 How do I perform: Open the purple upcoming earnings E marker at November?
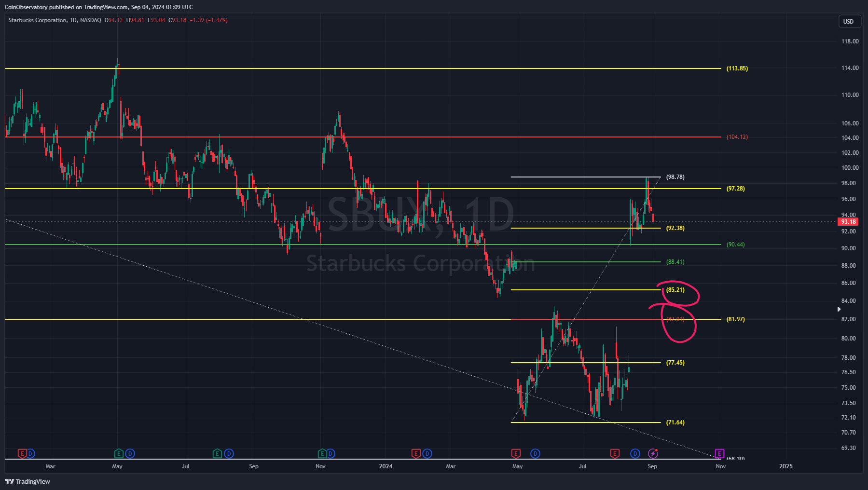pos(719,453)
